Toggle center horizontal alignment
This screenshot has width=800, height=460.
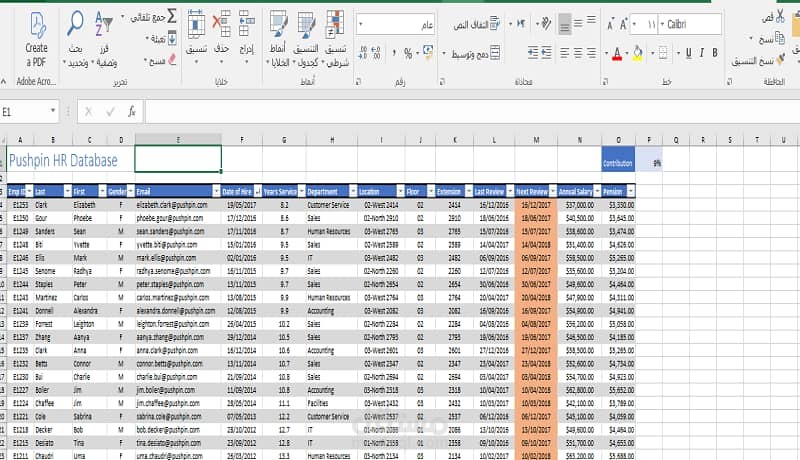[578, 53]
